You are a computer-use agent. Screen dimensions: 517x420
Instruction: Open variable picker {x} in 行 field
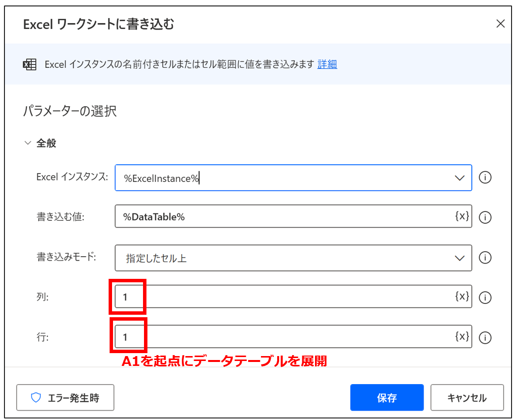tap(462, 337)
